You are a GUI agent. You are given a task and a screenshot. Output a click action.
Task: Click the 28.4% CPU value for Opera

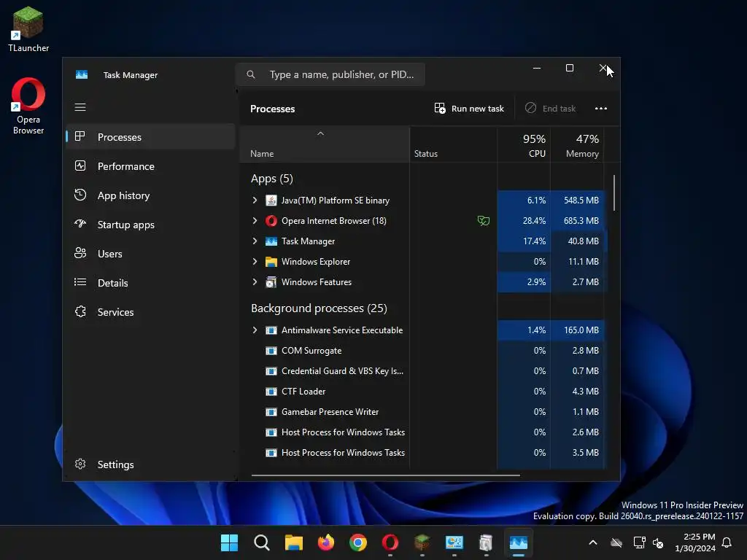click(534, 220)
